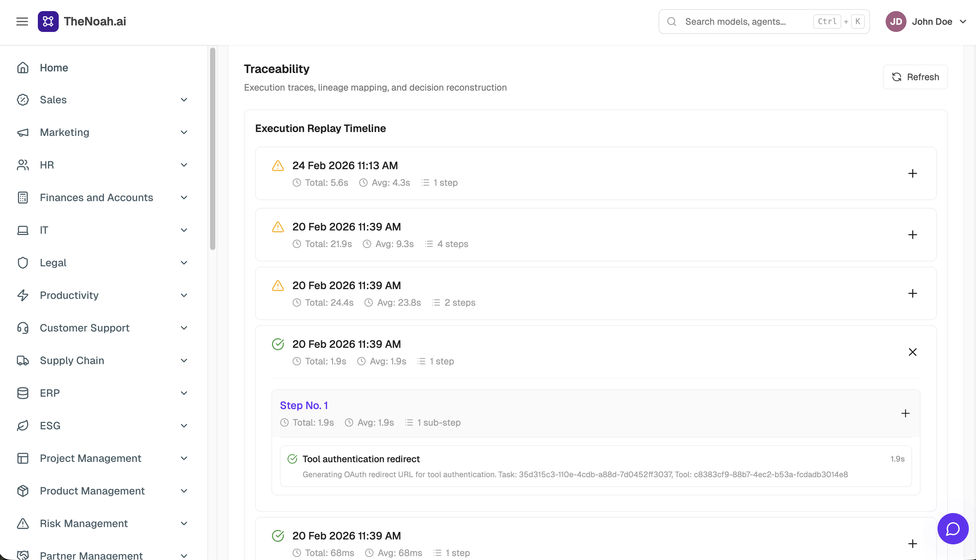Expand the Marketing menu chevron
The image size is (976, 560).
coord(184,132)
